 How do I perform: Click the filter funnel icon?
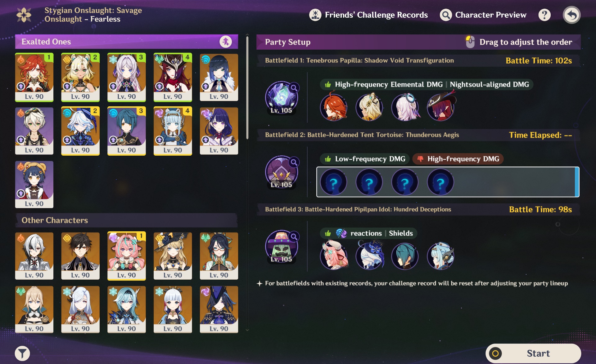tap(22, 353)
